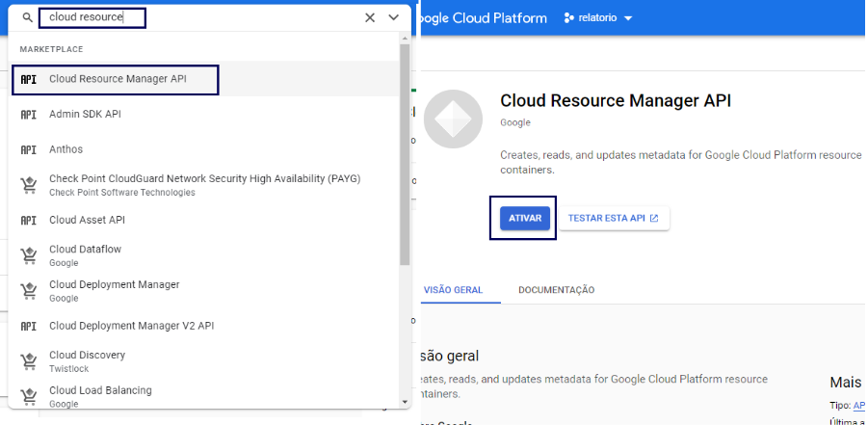The image size is (868, 425).
Task: Switch to the VISÃO GERAL tab
Action: (454, 290)
